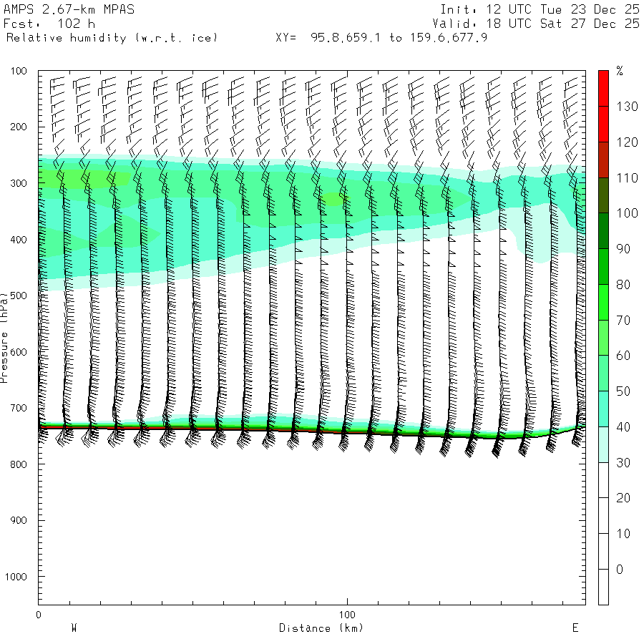Screen dimensions: 644x644
Task: Click the XY coordinates range text
Action: coord(381,37)
